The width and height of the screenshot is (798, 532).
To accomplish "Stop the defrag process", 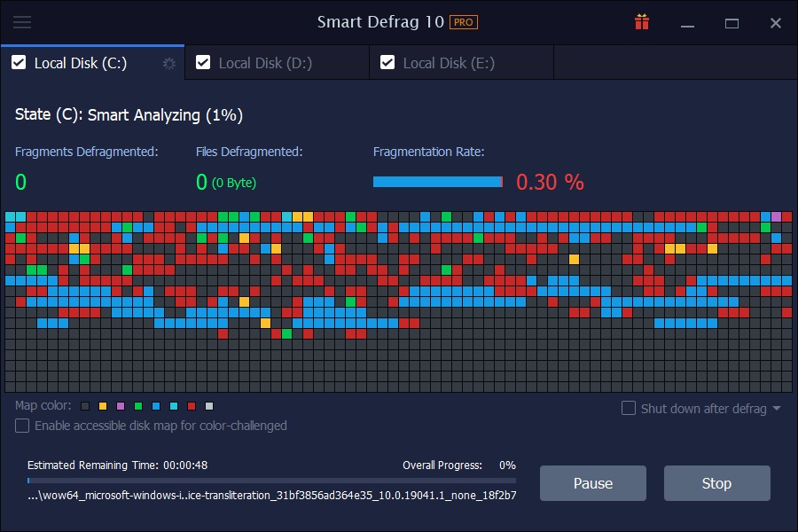I will (x=716, y=483).
